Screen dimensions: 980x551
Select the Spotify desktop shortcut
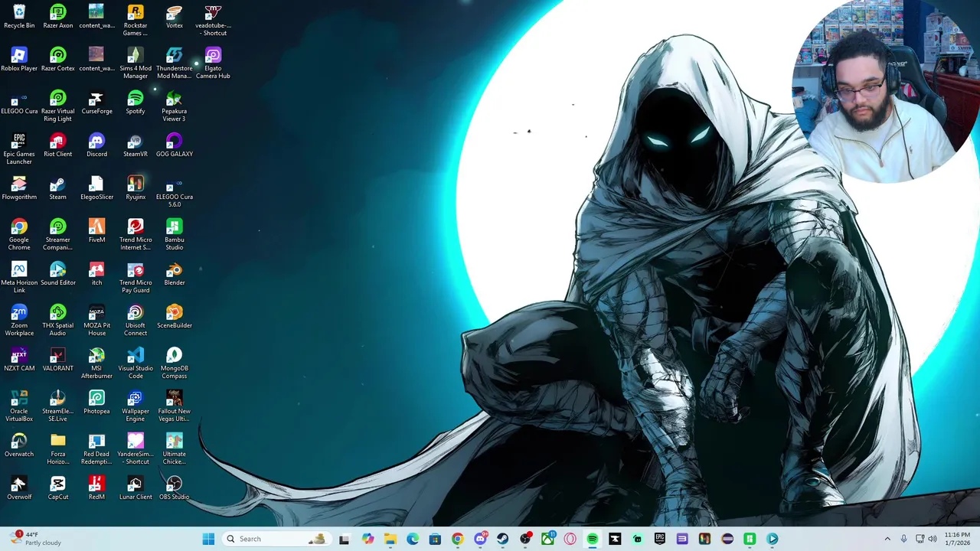(x=136, y=103)
